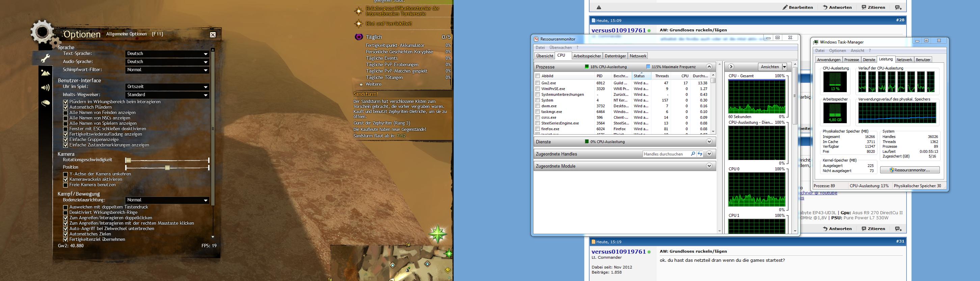Switch to Datenträger tab
The height and width of the screenshot is (281, 980).
click(x=615, y=56)
